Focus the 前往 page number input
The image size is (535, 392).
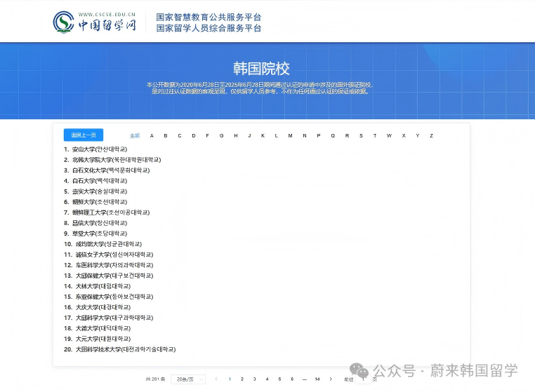(x=363, y=379)
